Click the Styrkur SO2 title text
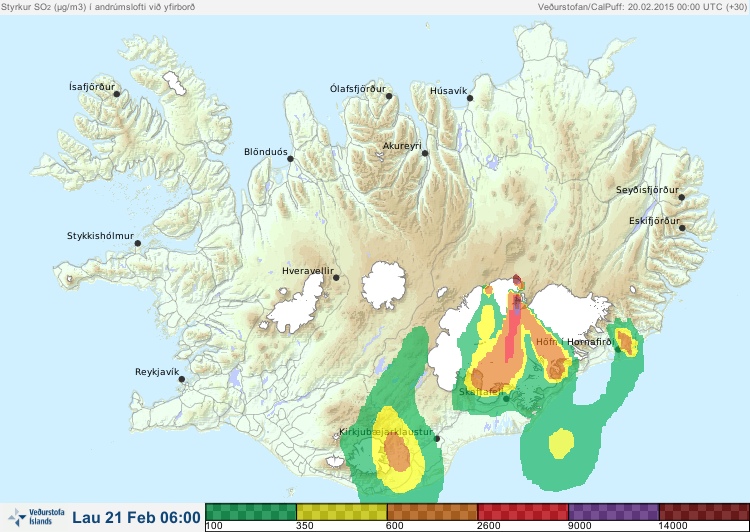The image size is (750, 532). point(98,7)
